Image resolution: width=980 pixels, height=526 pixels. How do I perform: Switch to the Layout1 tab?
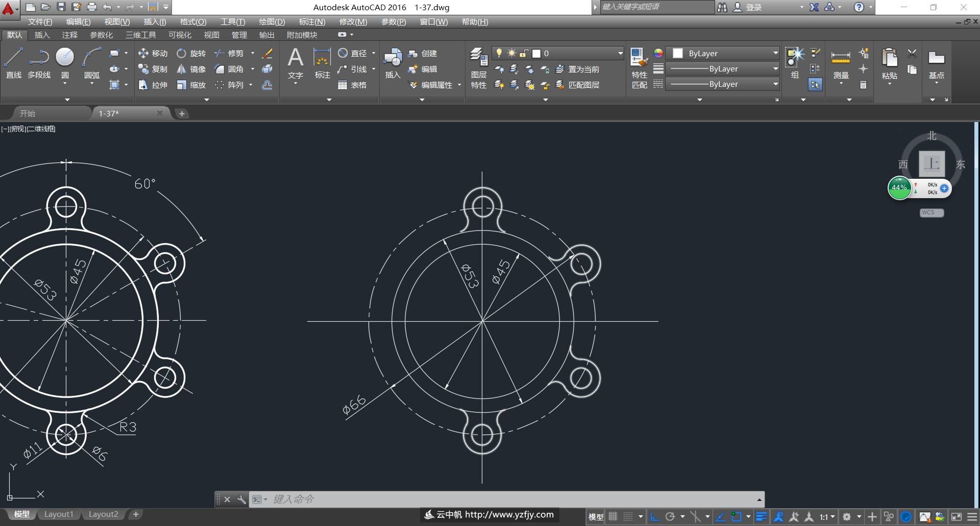point(59,514)
